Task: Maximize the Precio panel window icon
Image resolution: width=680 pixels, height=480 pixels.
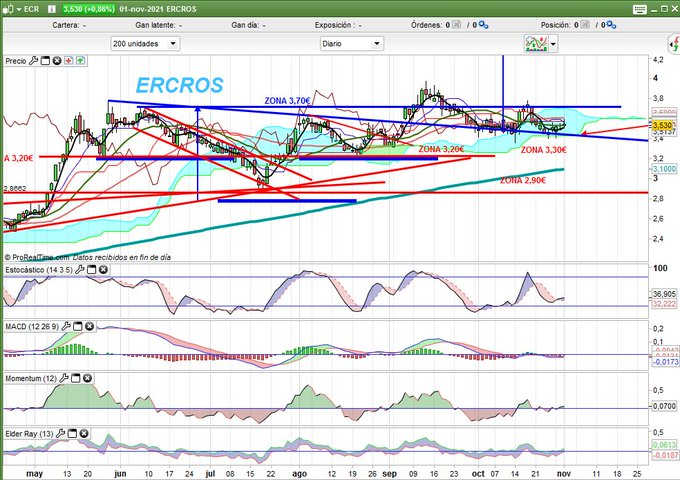Action: [x=45, y=61]
